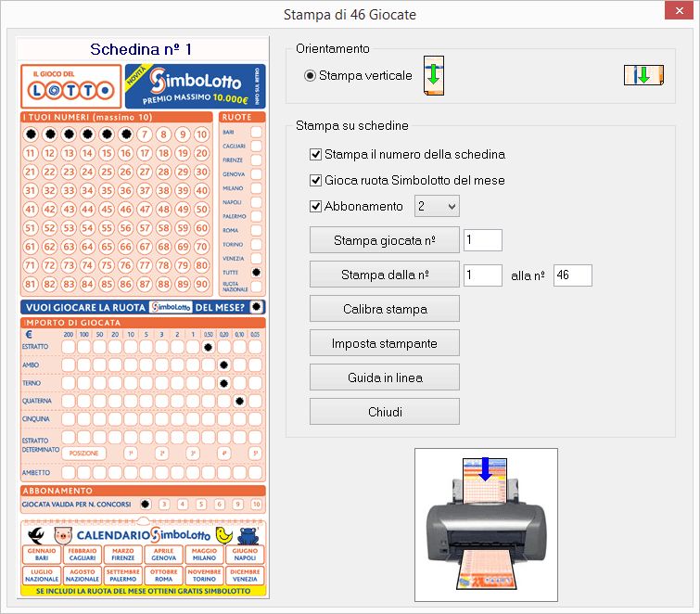Click the CINQUINA row label
Image resolution: width=700 pixels, height=614 pixels.
(x=36, y=419)
